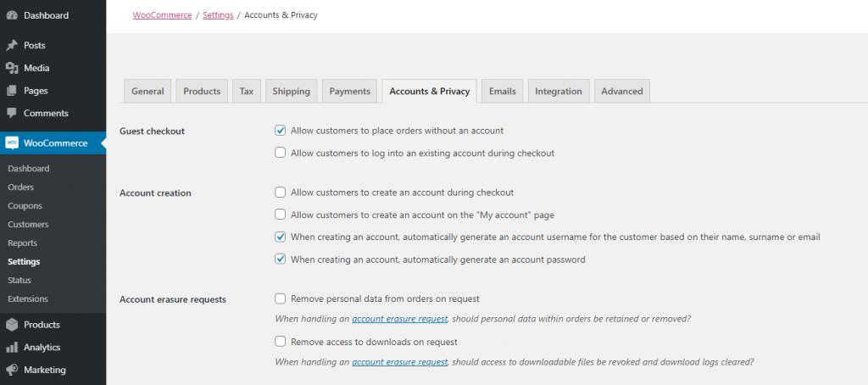
Task: Check Remove personal data from orders
Action: pos(280,299)
